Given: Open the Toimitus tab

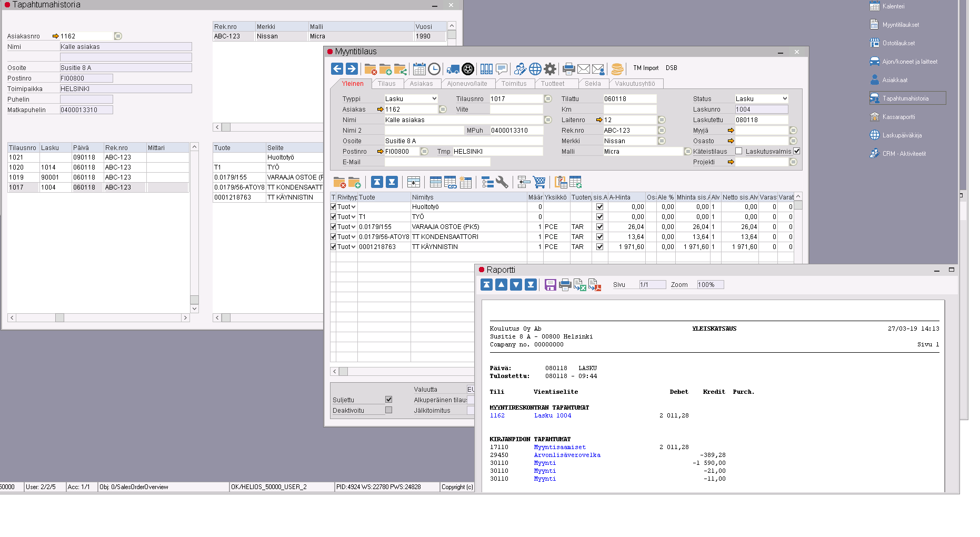Looking at the screenshot, I should [x=514, y=84].
